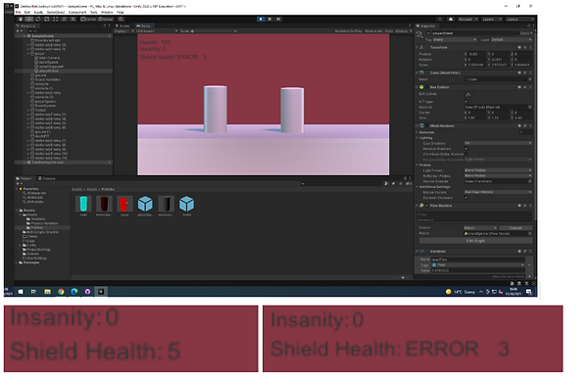The width and height of the screenshot is (588, 378).
Task: Select playerShield in Hierarchy
Action: (x=48, y=71)
